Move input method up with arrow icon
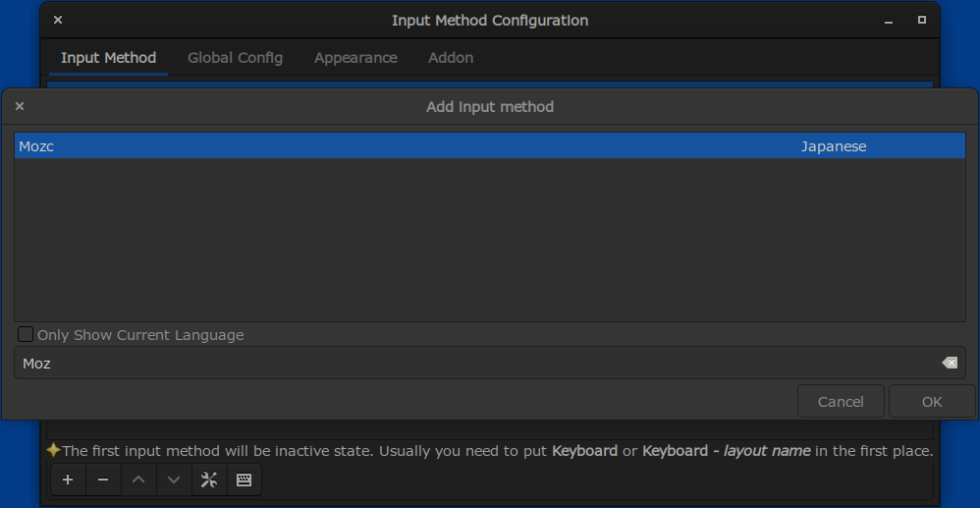The width and height of the screenshot is (980, 508). tap(138, 480)
